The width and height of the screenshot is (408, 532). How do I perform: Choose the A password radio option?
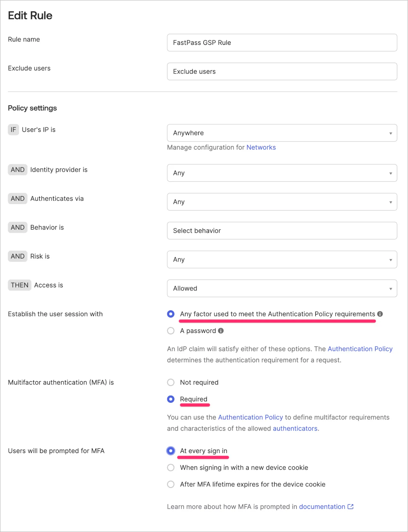pos(171,331)
